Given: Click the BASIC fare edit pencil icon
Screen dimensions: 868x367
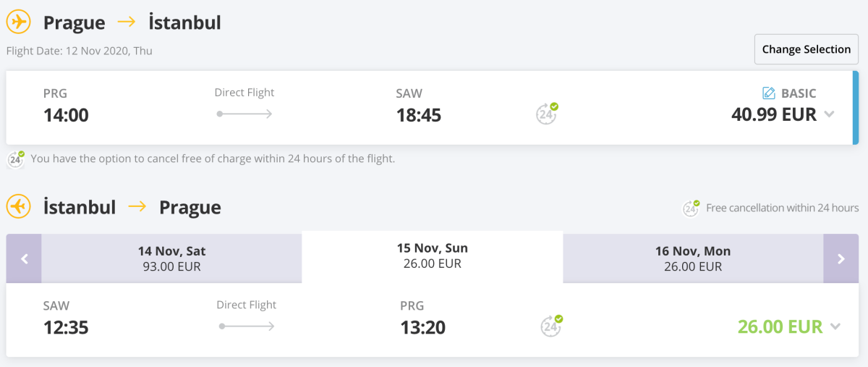Looking at the screenshot, I should tap(769, 93).
